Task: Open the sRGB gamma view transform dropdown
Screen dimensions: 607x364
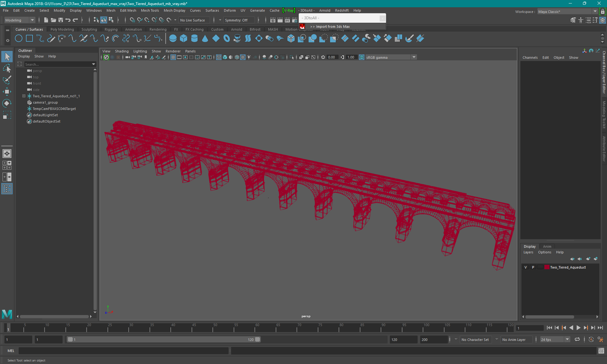Action: click(391, 57)
